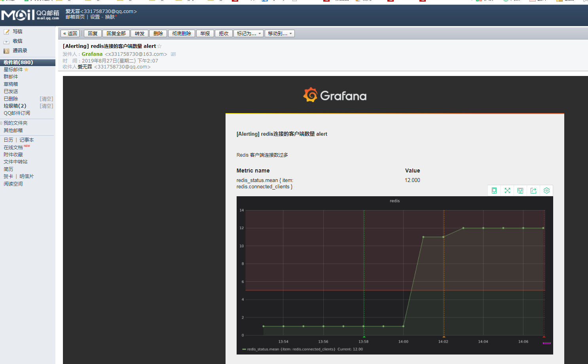The image size is (588, 364).
Task: Expand the 我的文件夹 folder tree
Action: 2,123
